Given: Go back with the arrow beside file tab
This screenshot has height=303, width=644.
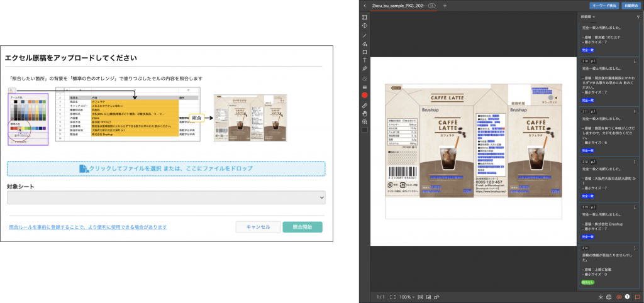Looking at the screenshot, I should (x=365, y=6).
